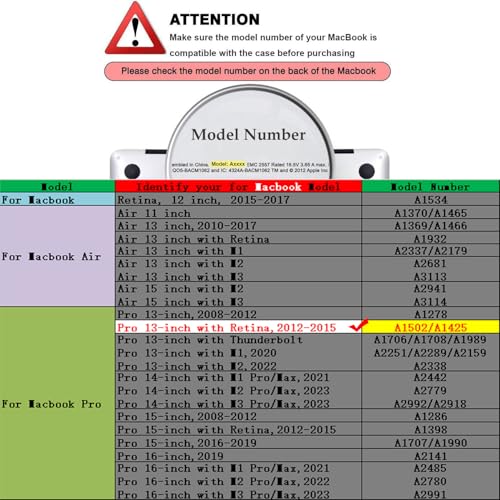Viewport: 500px width, 500px height.
Task: Click the 'Pro 15-inch with Retina, 2012-2015' row
Action: (238, 429)
